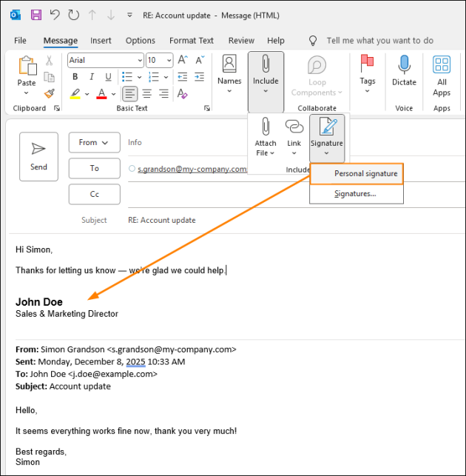Select the Format Painter brush
Screen dimensions: 466x476
tap(49, 93)
